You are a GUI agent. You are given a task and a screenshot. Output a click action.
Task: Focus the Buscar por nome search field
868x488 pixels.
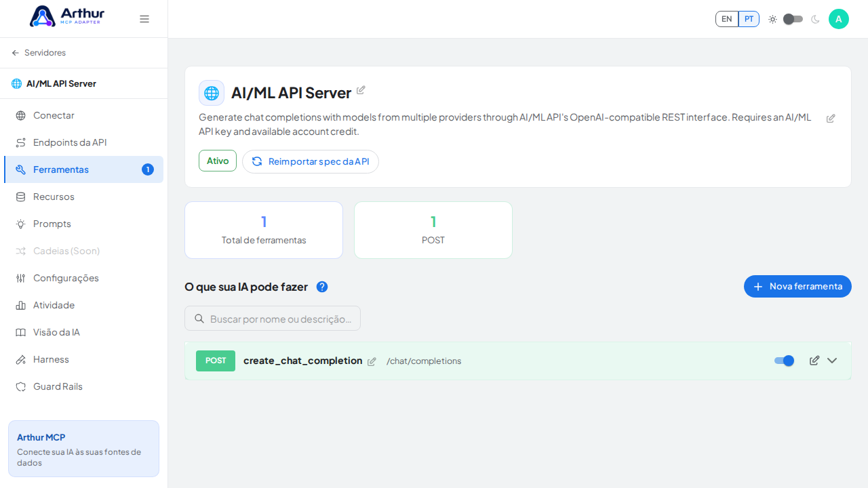[x=273, y=319]
